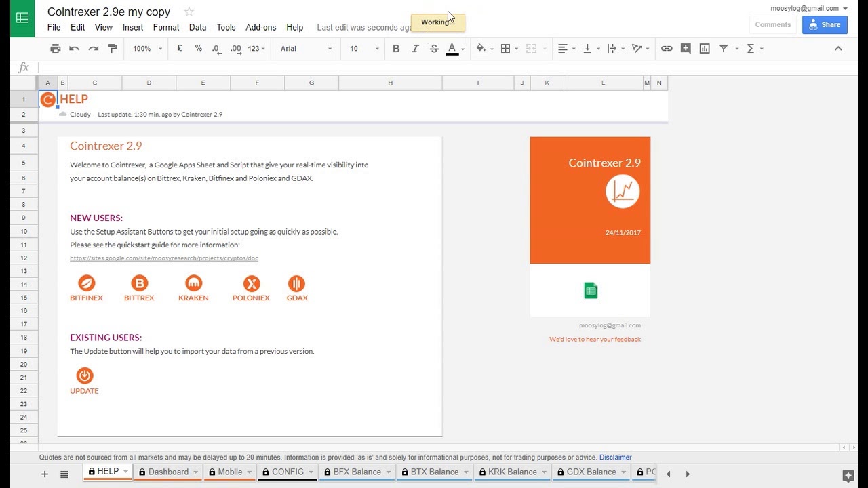Open the KRK Balance tab dropdown arrow
This screenshot has width=868, height=488.
click(x=545, y=472)
